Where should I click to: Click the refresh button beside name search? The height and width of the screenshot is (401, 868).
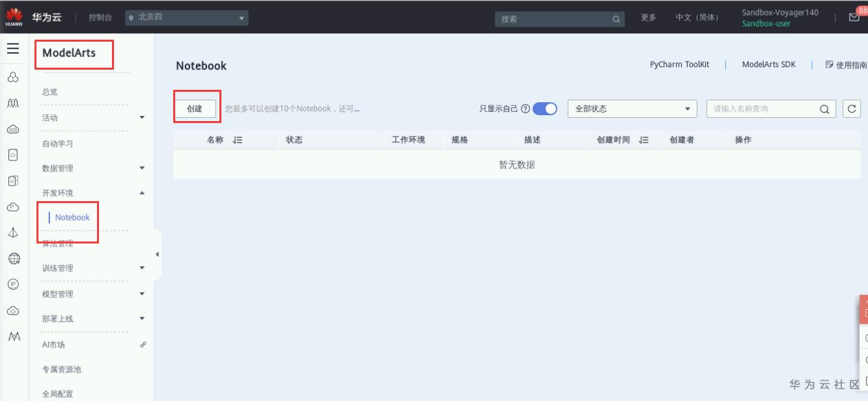[x=852, y=109]
